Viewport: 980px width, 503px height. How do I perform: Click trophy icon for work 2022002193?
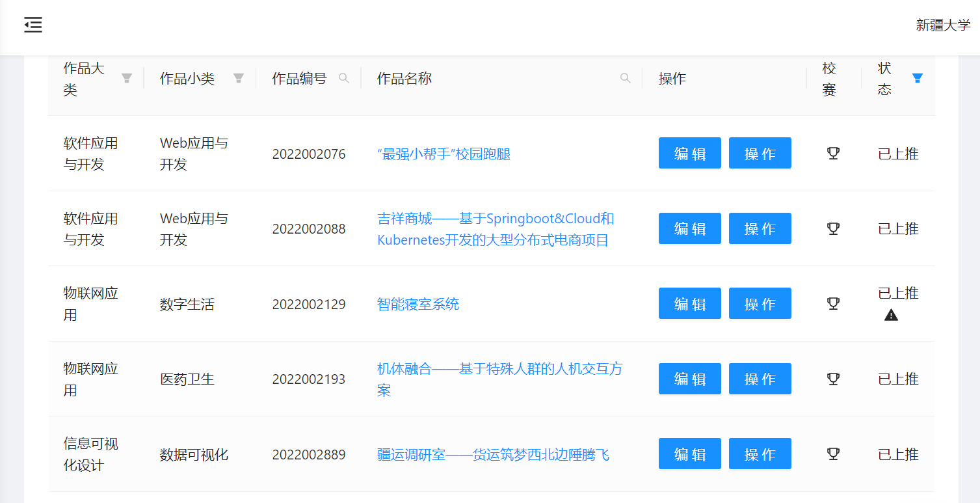(x=833, y=379)
